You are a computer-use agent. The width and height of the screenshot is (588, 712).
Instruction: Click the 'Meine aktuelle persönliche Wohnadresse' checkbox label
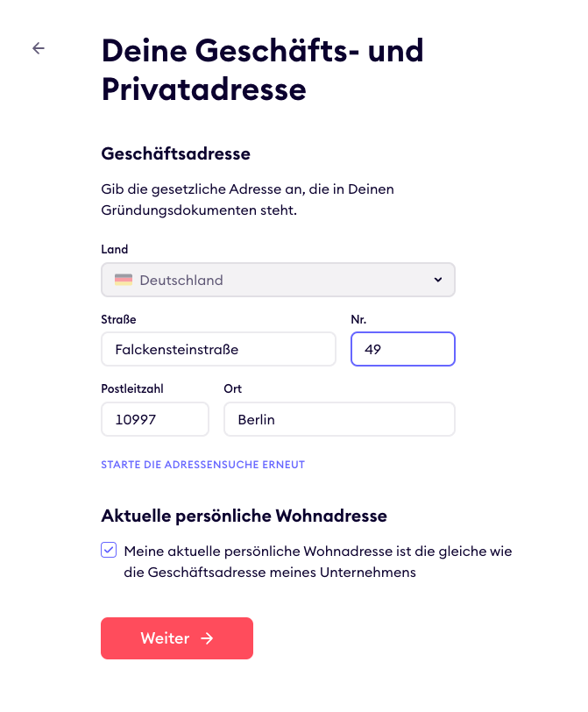pyautogui.click(x=317, y=562)
